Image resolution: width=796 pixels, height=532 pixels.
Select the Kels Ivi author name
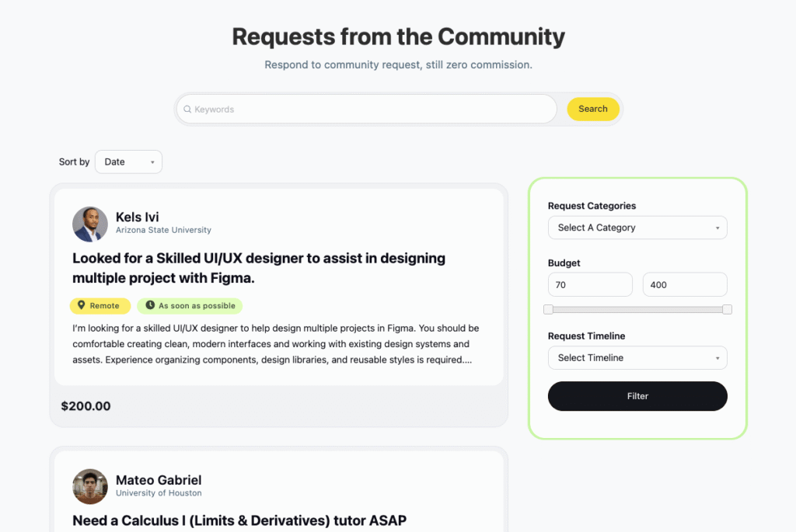click(138, 217)
